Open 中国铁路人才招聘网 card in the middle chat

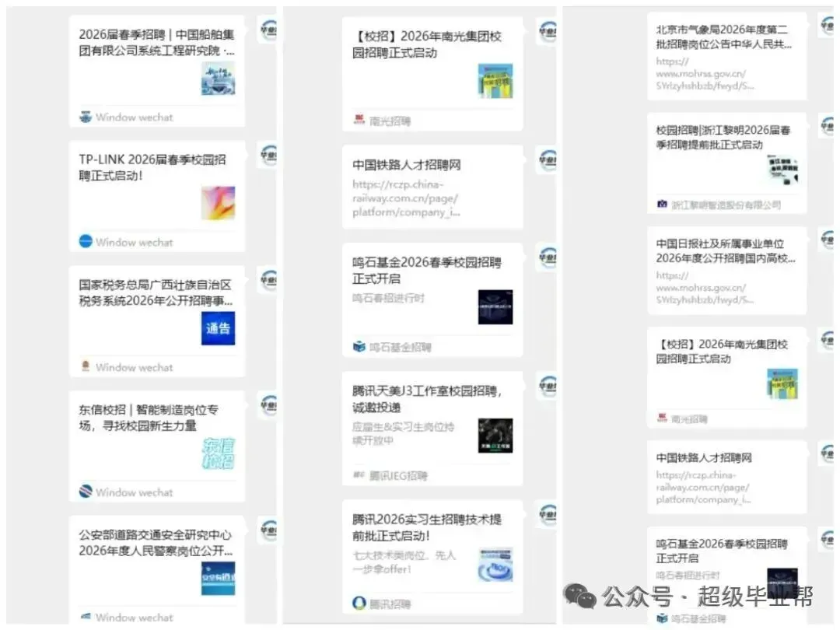point(432,187)
